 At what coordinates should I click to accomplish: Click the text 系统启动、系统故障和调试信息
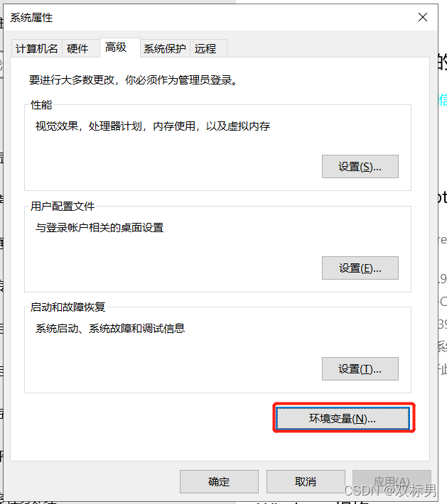(x=110, y=329)
